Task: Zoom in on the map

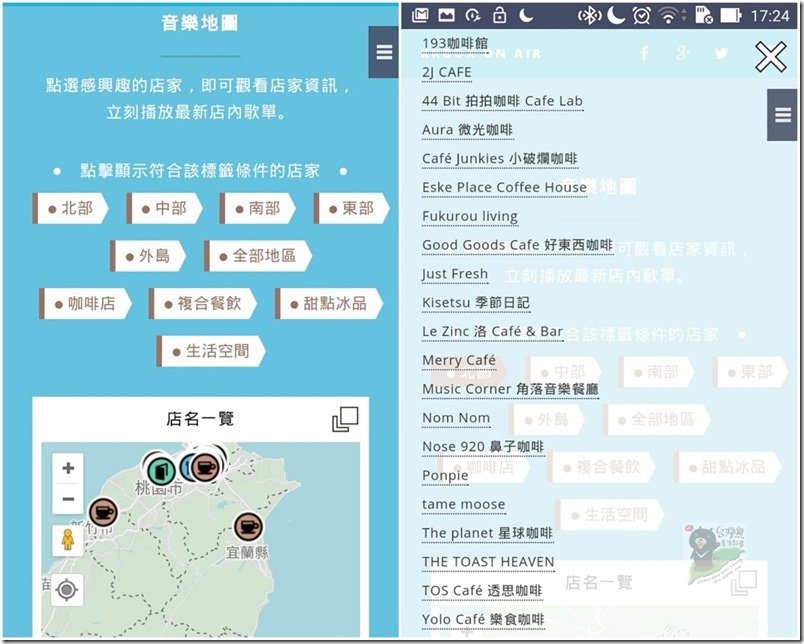Action: (68, 468)
